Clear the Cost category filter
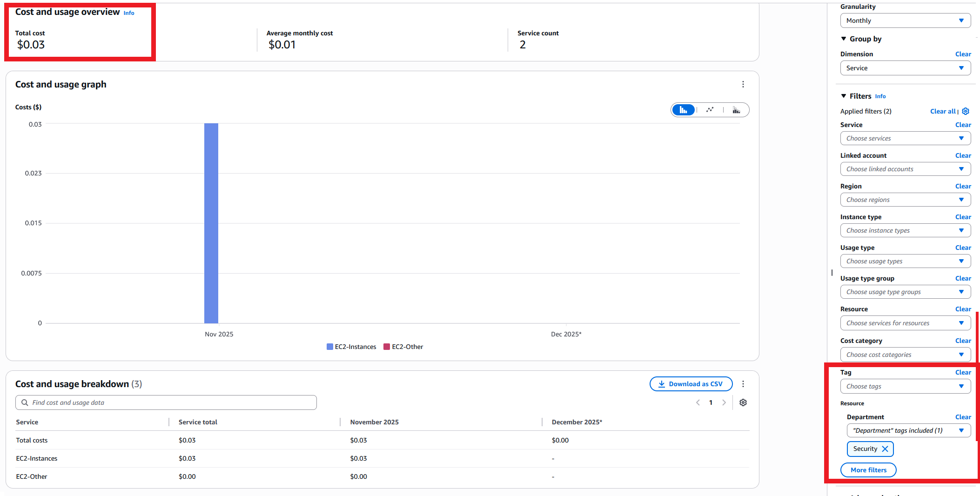980x496 pixels. point(963,341)
